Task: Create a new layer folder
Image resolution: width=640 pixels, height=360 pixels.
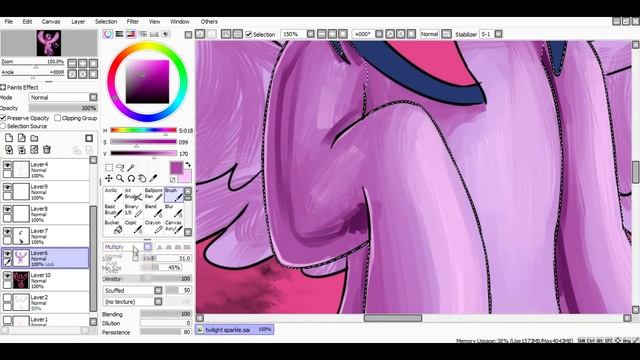Action: pos(34,138)
